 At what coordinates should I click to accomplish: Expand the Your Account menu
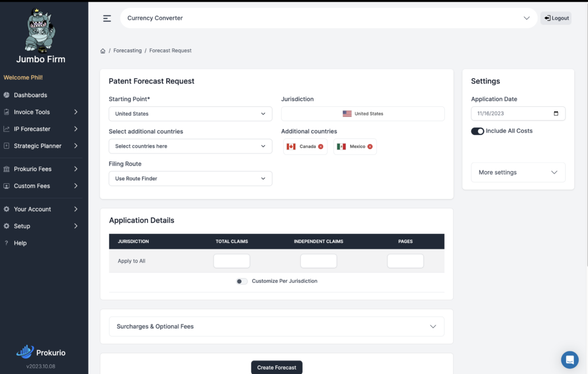pos(41,209)
